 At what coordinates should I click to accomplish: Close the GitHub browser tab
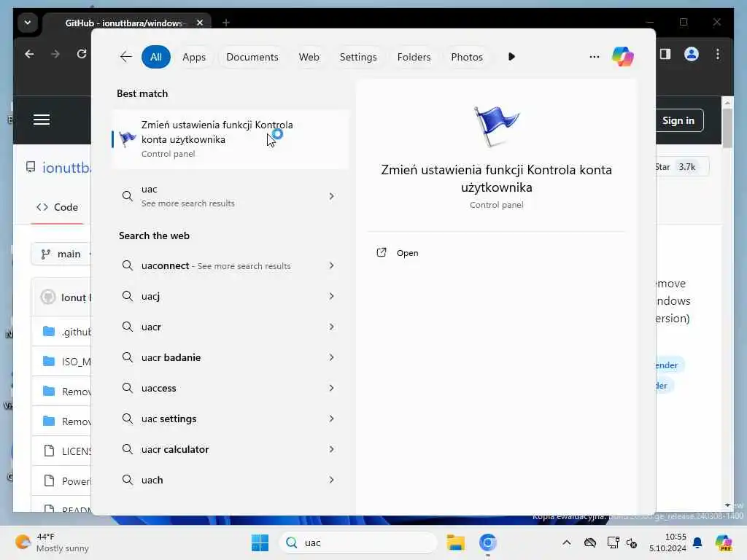coord(200,23)
